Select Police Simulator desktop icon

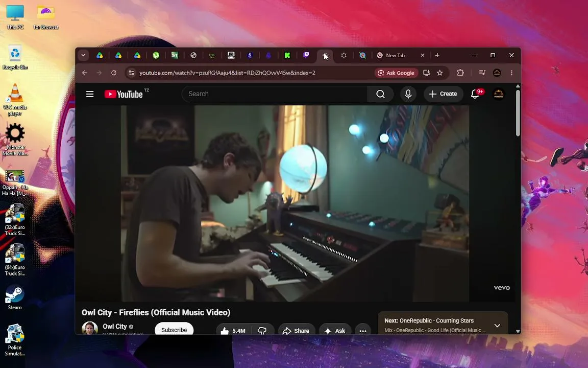15,340
